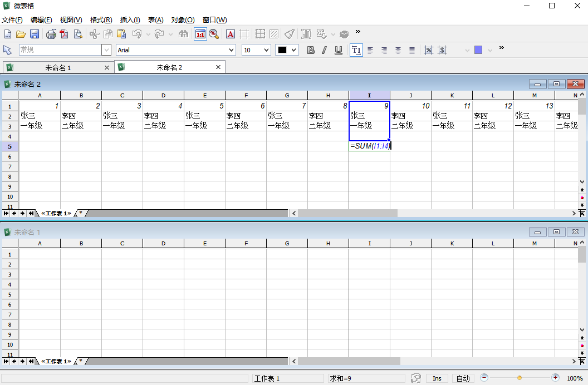Toggle bold formatting
The height and width of the screenshot is (385, 588).
coord(311,50)
